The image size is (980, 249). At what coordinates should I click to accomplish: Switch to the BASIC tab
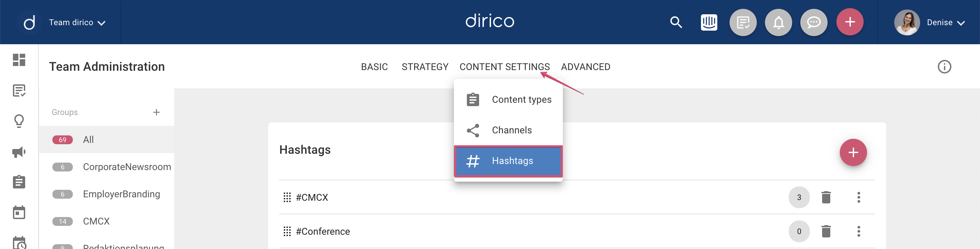(x=374, y=67)
